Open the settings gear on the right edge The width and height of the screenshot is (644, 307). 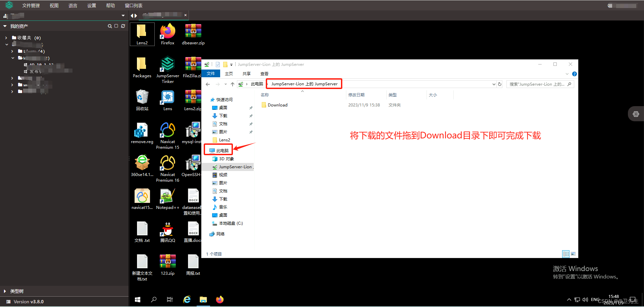coord(635,114)
